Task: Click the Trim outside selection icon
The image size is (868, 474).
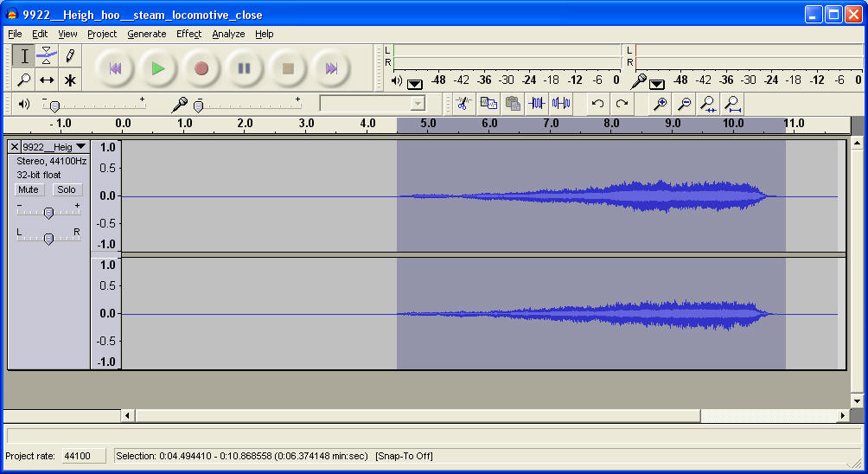Action: click(x=537, y=104)
